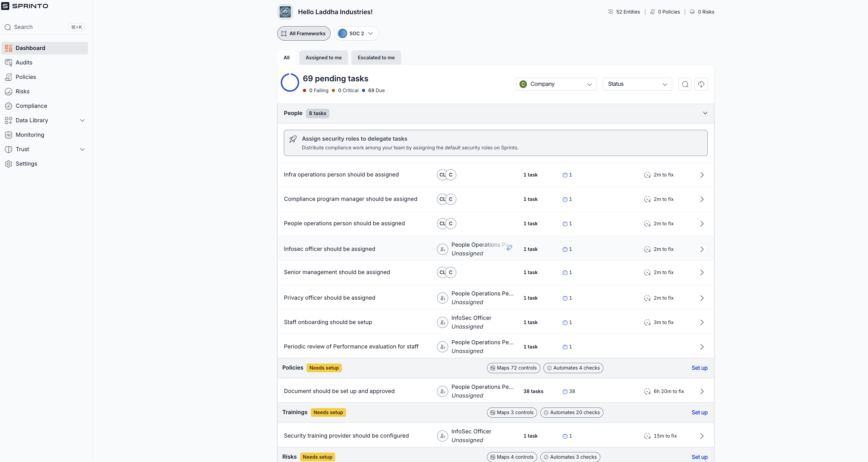Viewport: 868px width, 462px height.
Task: Click the Laddha Industries avatar logo
Action: [x=285, y=12]
